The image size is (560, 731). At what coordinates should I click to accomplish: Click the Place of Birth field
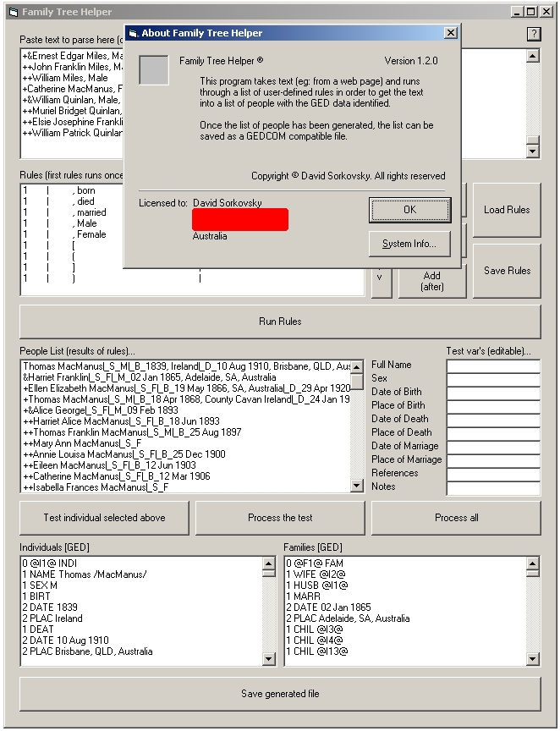tap(493, 406)
